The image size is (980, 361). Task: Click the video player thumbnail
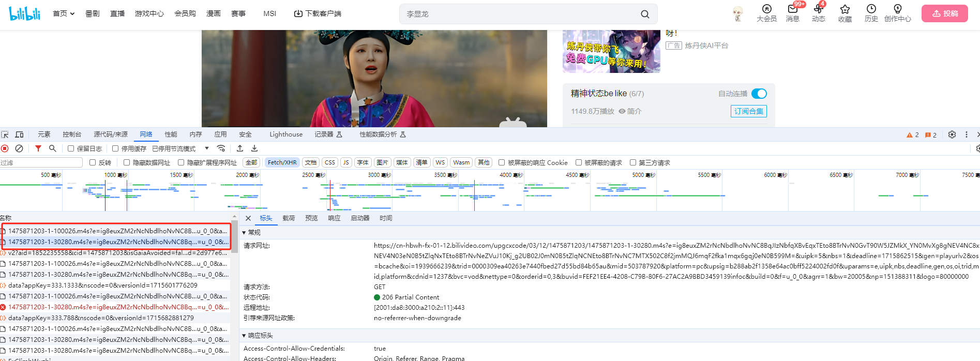pos(374,79)
